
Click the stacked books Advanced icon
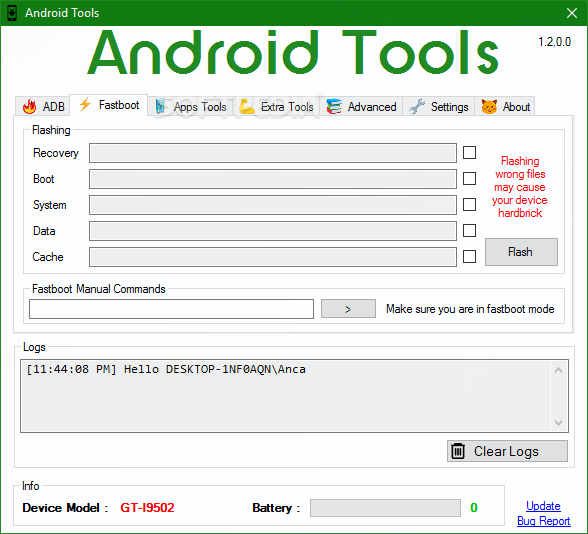(x=334, y=106)
